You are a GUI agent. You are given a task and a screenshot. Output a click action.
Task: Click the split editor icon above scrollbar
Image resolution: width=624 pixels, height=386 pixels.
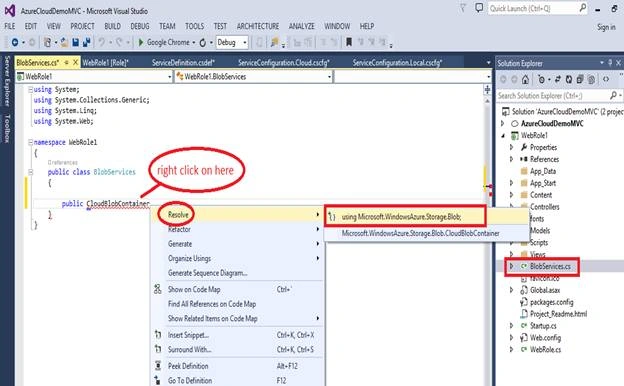[488, 90]
